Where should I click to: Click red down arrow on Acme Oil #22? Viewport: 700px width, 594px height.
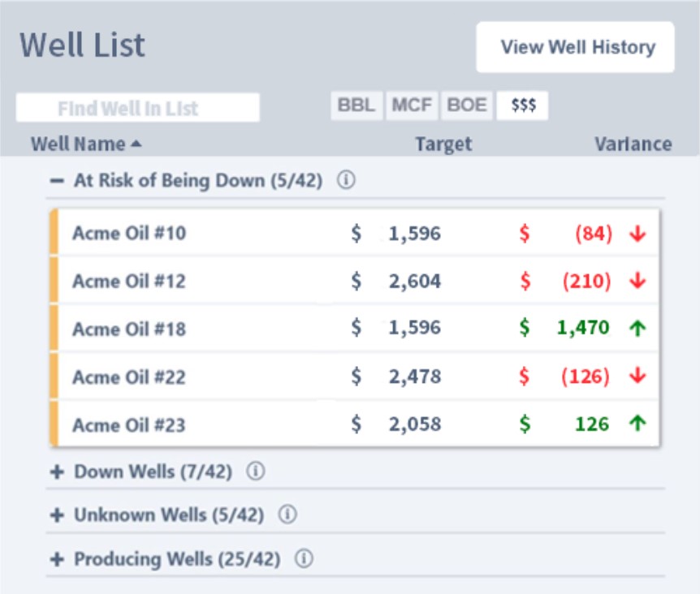coord(637,377)
